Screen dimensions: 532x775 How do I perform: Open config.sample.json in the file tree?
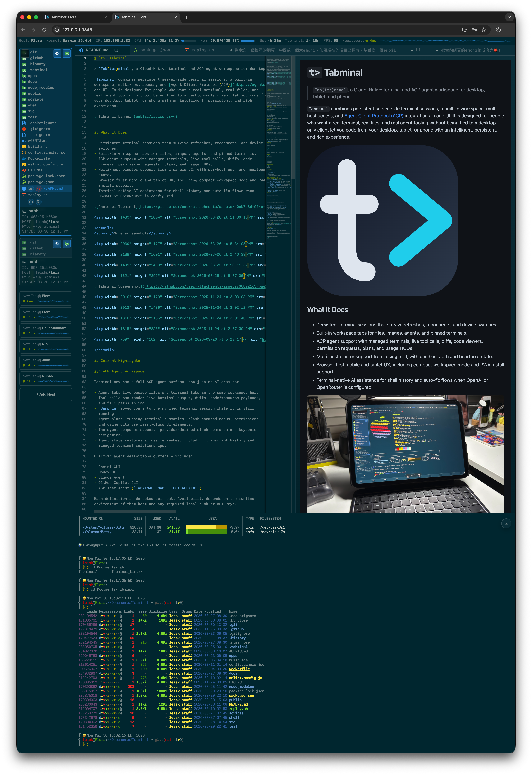[x=46, y=152]
